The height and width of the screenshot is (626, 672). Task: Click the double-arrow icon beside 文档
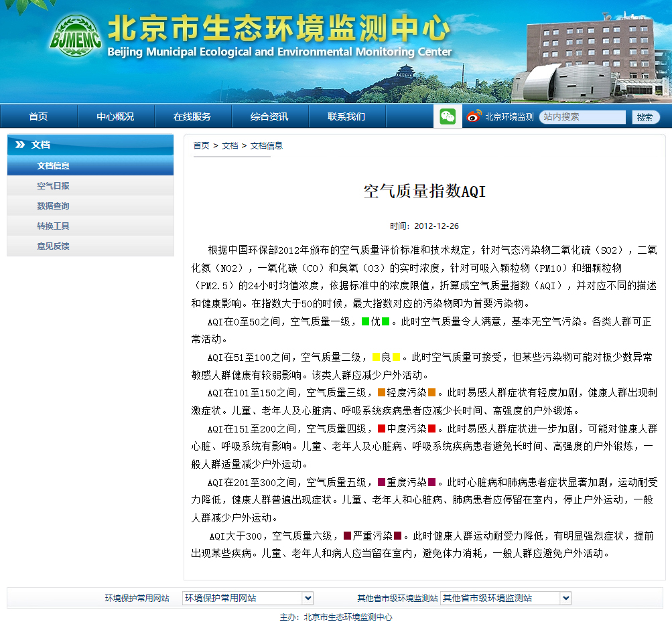tap(20, 145)
